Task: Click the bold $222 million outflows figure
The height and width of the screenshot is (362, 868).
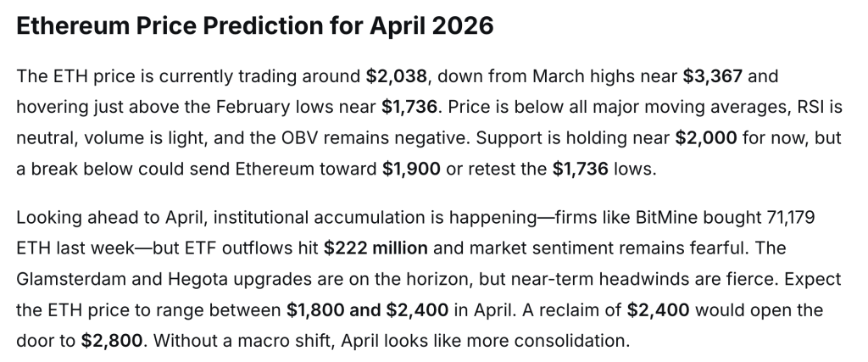Action: tap(376, 248)
